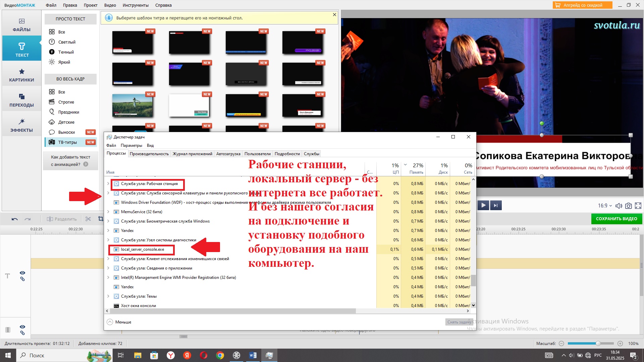Click the undo arrow icon
The image size is (644, 362).
[x=15, y=219]
